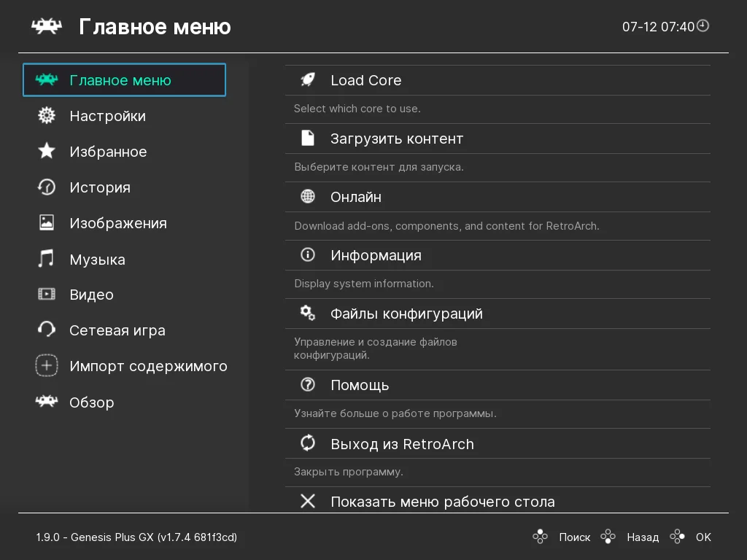747x560 pixels.
Task: Click the info circle icon for Информация
Action: (x=308, y=255)
